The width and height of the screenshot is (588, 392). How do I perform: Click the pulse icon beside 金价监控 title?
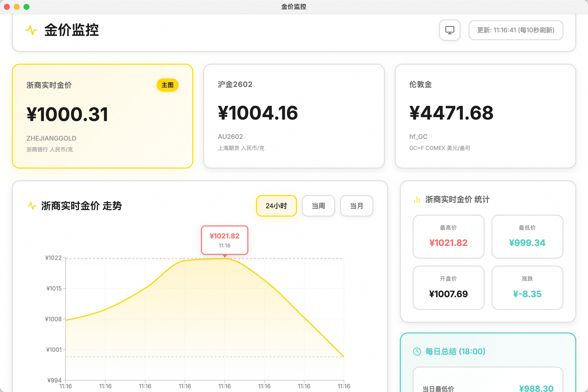31,30
